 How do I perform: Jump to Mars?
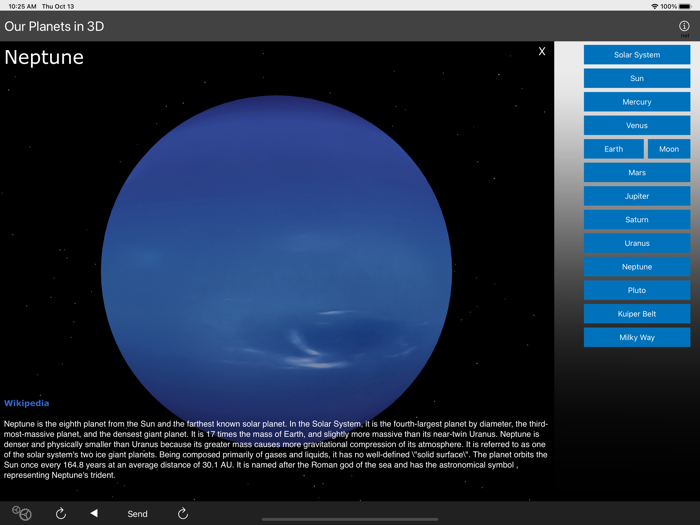[x=637, y=173]
